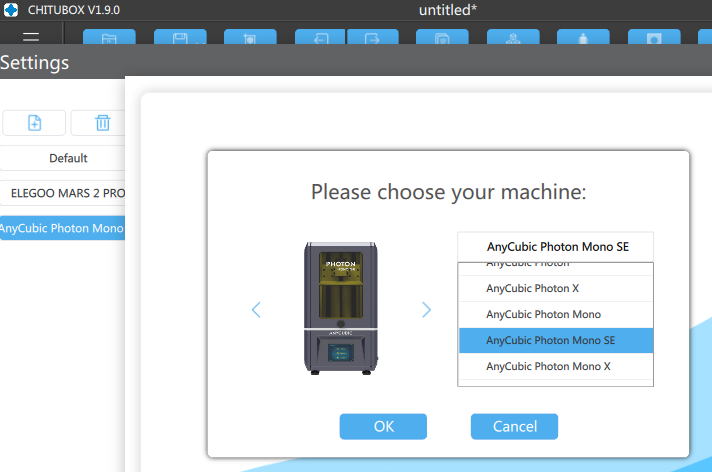712x472 pixels.
Task: Select the AnyCubic Photon Mono profile in sidebar
Action: pyautogui.click(x=63, y=228)
